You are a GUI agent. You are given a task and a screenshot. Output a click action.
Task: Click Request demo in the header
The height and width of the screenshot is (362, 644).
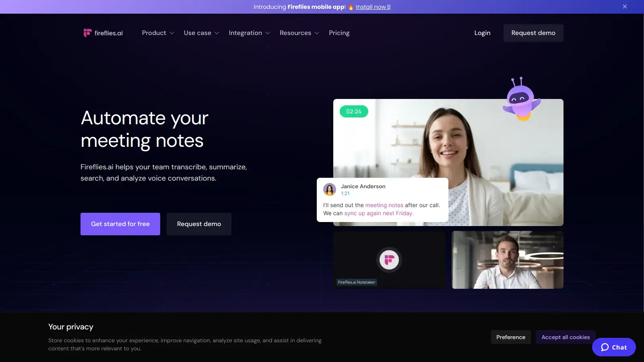pos(533,33)
